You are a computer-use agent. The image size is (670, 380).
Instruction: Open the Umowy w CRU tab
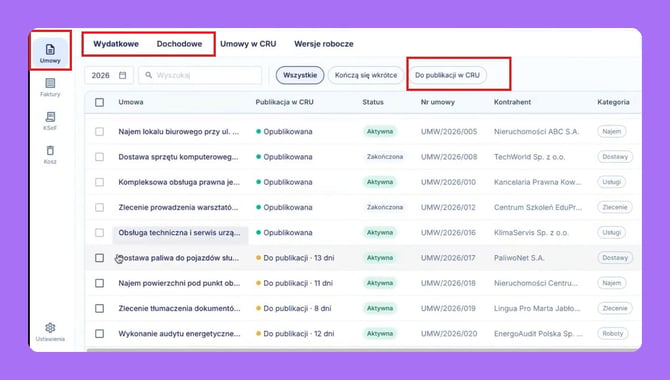tap(248, 44)
